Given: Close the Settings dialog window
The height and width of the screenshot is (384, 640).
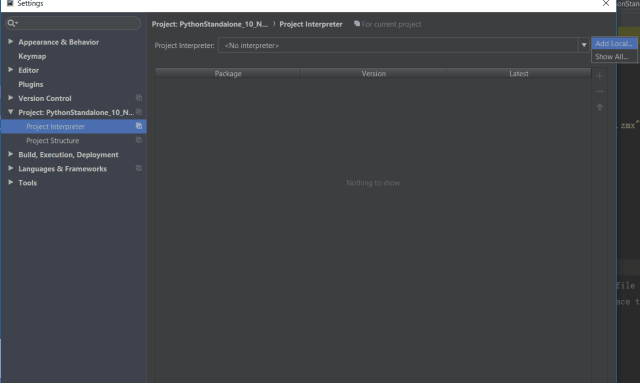Looking at the screenshot, I should pos(606,4).
